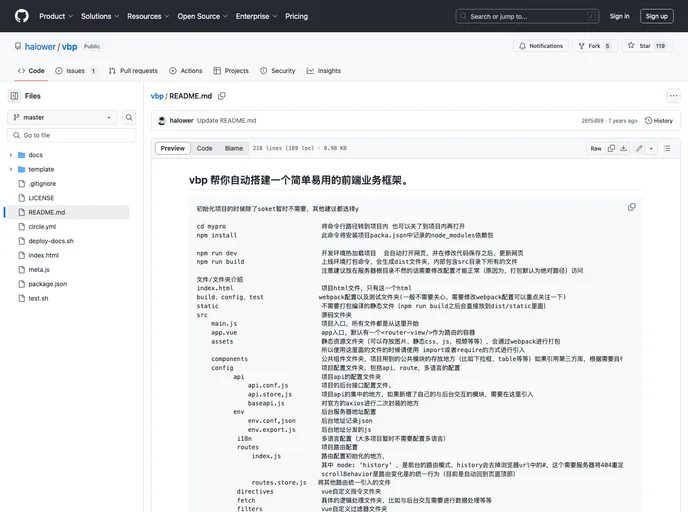Download the raw README file
This screenshot has height=512, width=688.
pyautogui.click(x=623, y=148)
